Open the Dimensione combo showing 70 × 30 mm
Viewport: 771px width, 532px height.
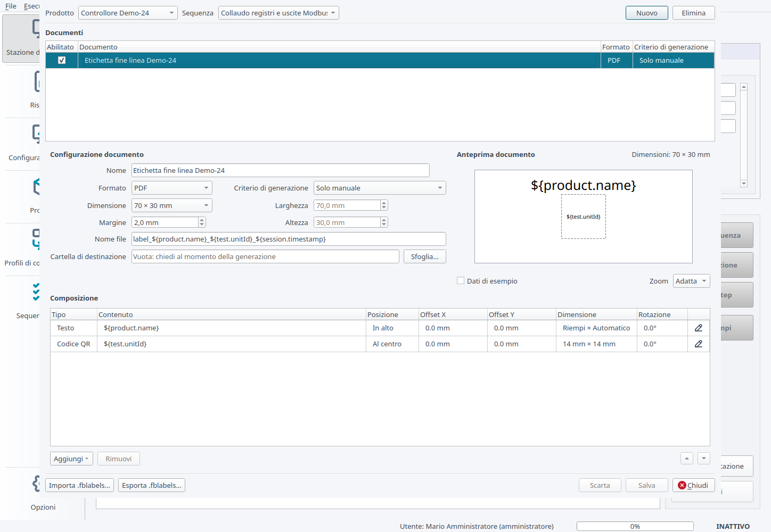pos(171,205)
